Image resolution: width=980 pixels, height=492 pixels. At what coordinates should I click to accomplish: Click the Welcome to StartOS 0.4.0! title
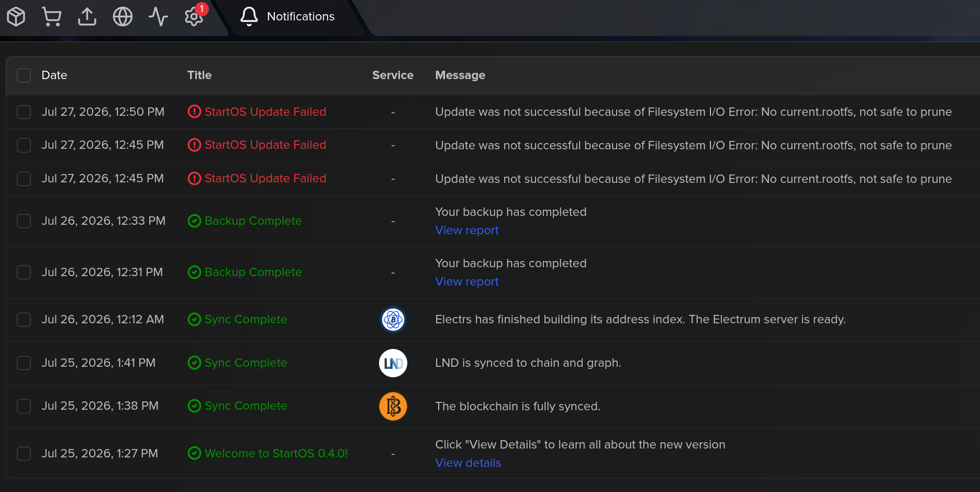click(276, 454)
